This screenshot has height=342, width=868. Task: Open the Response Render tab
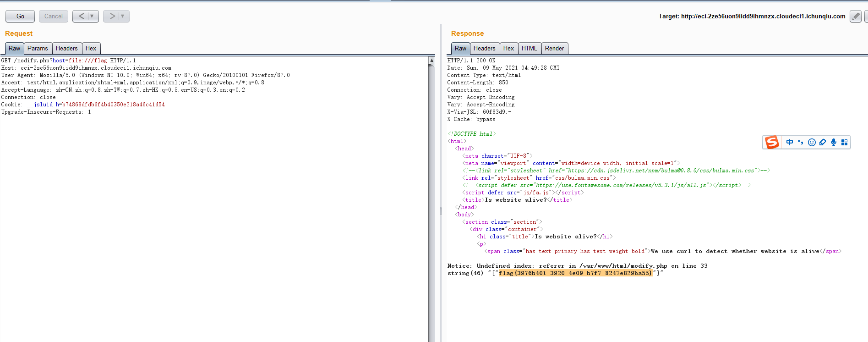[555, 48]
